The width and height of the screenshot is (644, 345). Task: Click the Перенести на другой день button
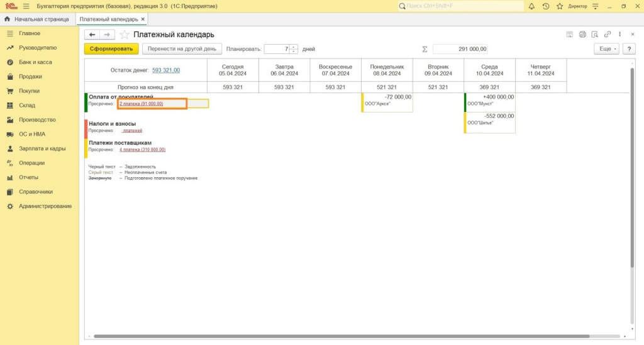click(180, 48)
